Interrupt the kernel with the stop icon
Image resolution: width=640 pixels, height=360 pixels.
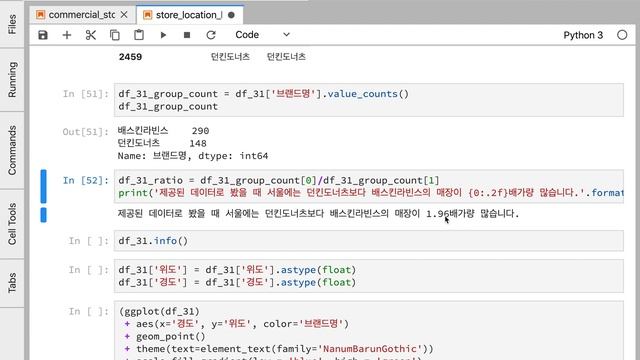[x=187, y=35]
